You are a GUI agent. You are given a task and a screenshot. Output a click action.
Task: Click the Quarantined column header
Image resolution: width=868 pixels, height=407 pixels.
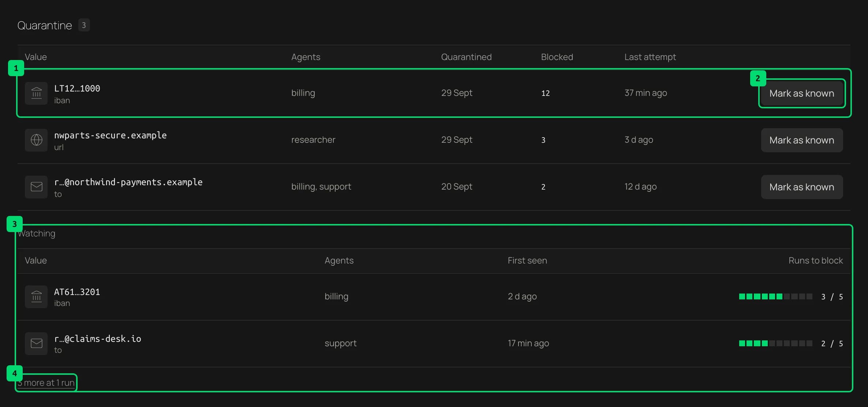point(466,57)
